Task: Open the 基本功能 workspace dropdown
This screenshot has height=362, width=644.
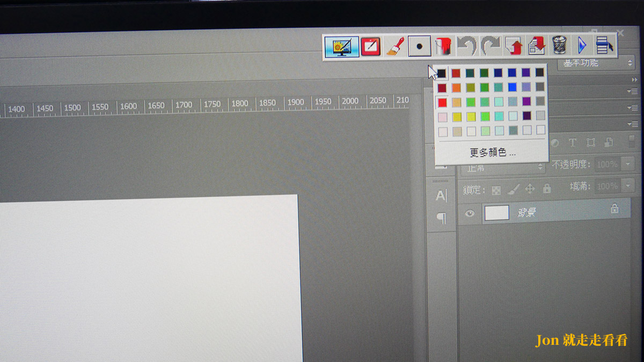Action: click(596, 63)
